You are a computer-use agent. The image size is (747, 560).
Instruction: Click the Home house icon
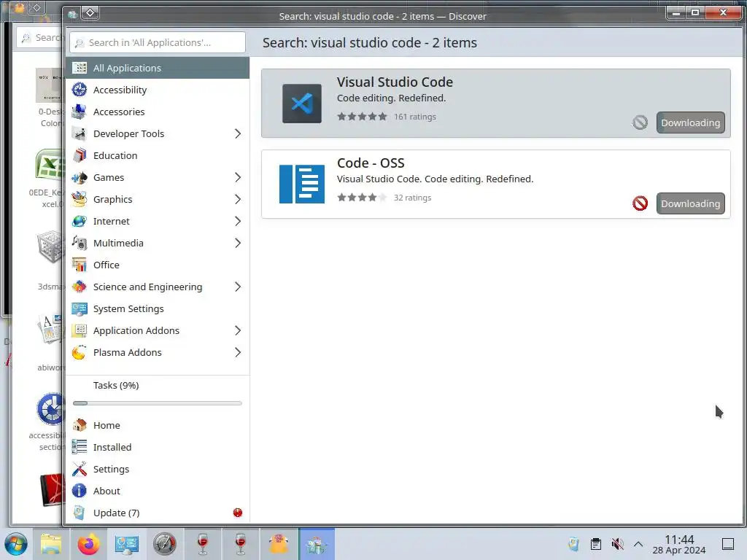pos(79,425)
